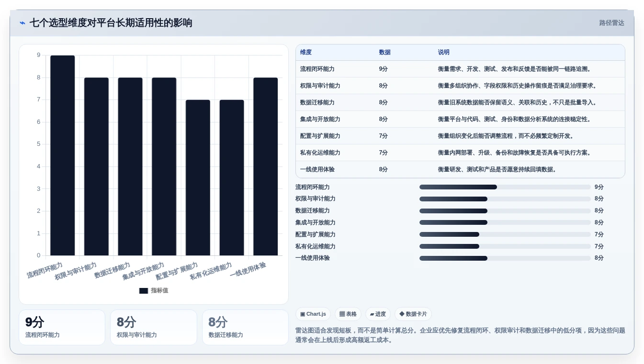
Task: Click the 私有化运维能力 bar in the chart
Action: (x=232, y=177)
